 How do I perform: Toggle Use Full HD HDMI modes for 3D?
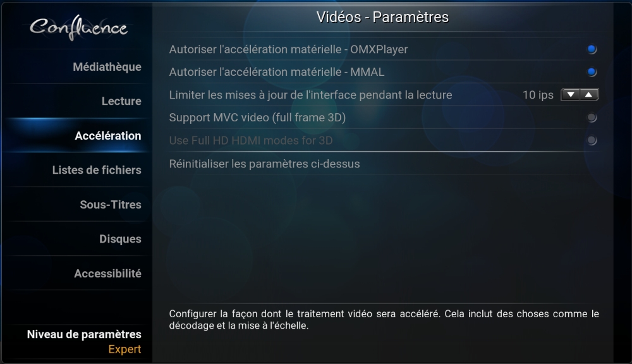pos(592,140)
